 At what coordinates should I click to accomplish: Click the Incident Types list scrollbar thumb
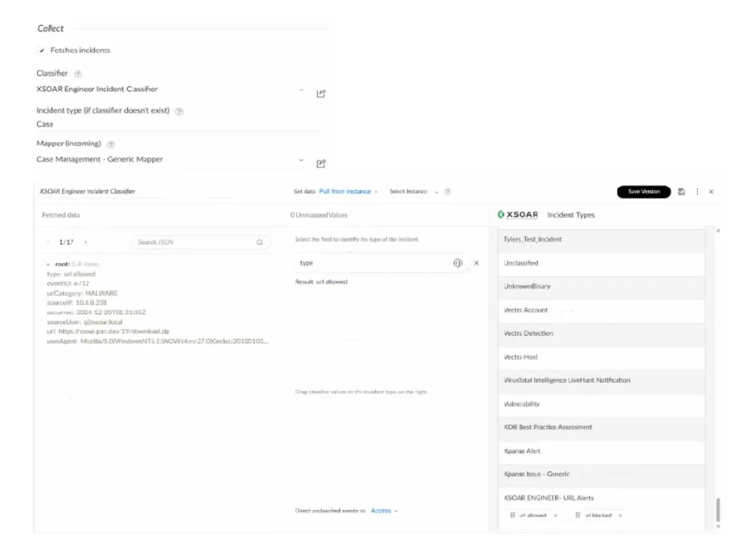coord(718,510)
